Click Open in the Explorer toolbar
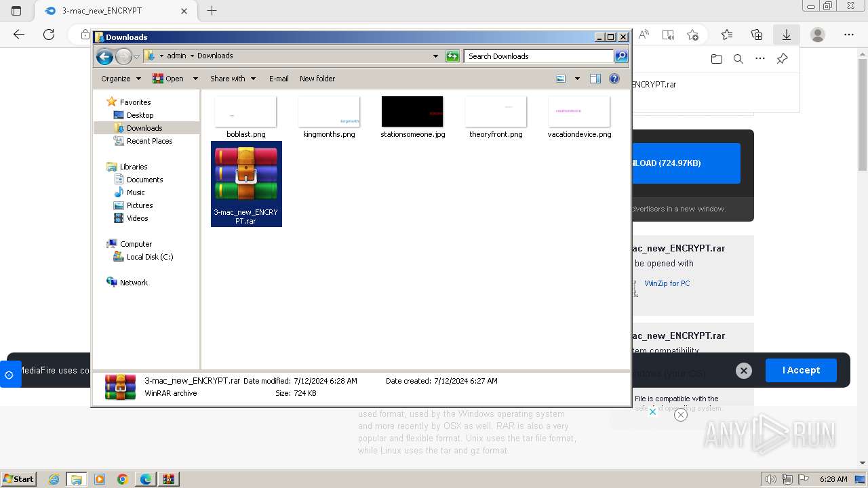This screenshot has height=488, width=868. point(168,79)
